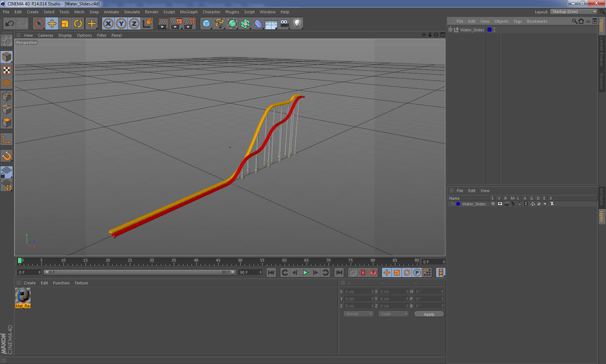Activate the Rotate tool
This screenshot has width=606, height=364.
point(78,24)
